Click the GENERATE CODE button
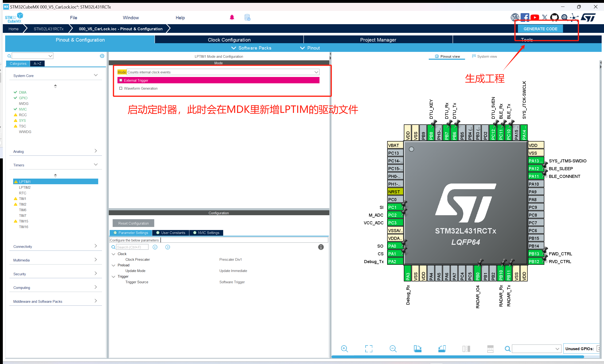 [x=540, y=29]
